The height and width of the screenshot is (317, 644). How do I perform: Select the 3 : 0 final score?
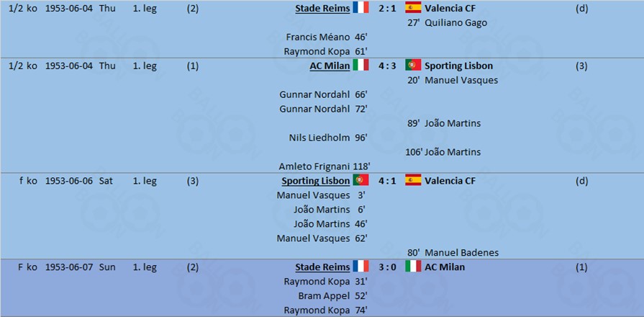click(387, 267)
